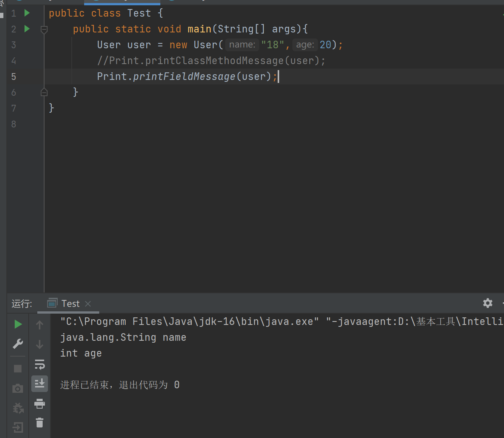Click the commented printClassMethodMessage line
This screenshot has width=504, height=438.
click(211, 61)
